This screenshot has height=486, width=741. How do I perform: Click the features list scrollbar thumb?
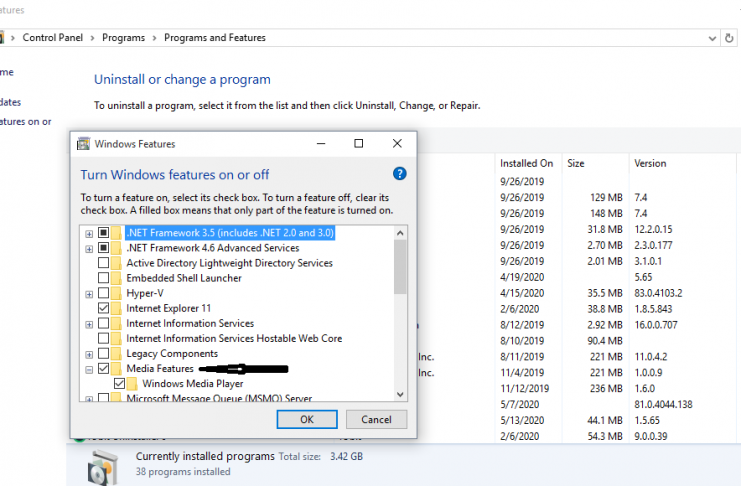click(400, 267)
